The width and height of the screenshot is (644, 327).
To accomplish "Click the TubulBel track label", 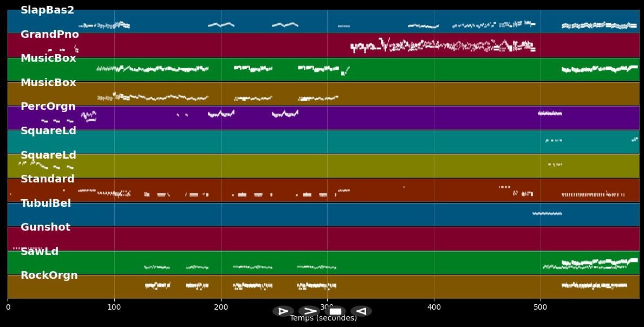I will [45, 204].
